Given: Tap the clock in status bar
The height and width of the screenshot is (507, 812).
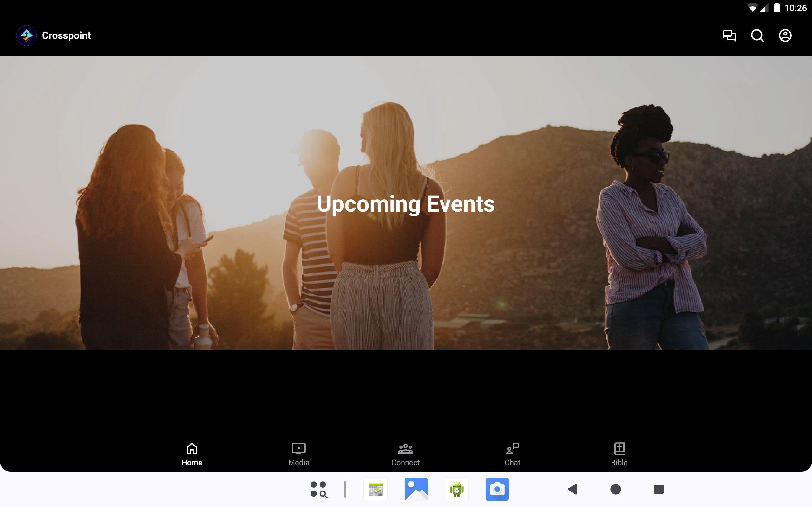Looking at the screenshot, I should (x=795, y=8).
